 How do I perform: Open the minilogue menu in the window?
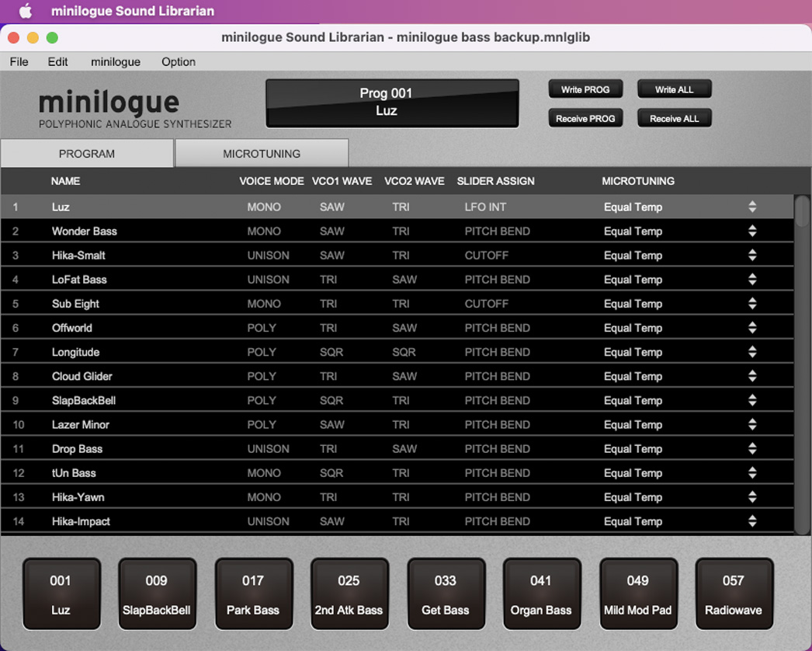pos(116,61)
